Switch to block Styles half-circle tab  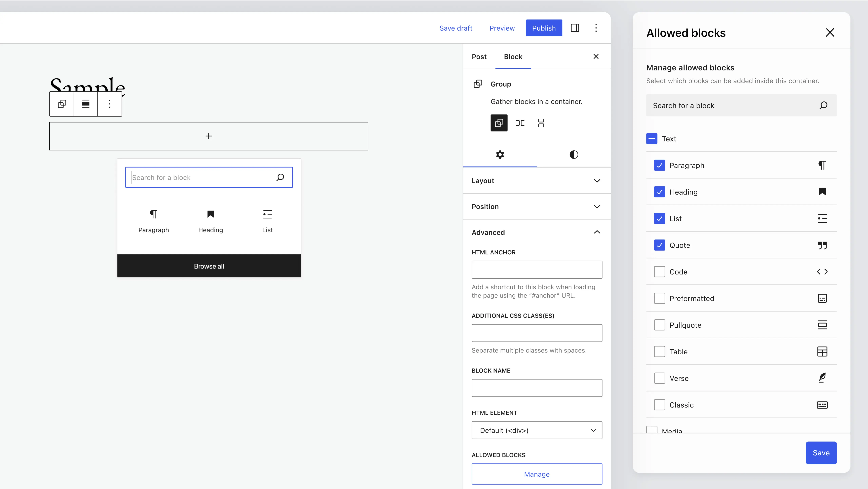pos(574,155)
